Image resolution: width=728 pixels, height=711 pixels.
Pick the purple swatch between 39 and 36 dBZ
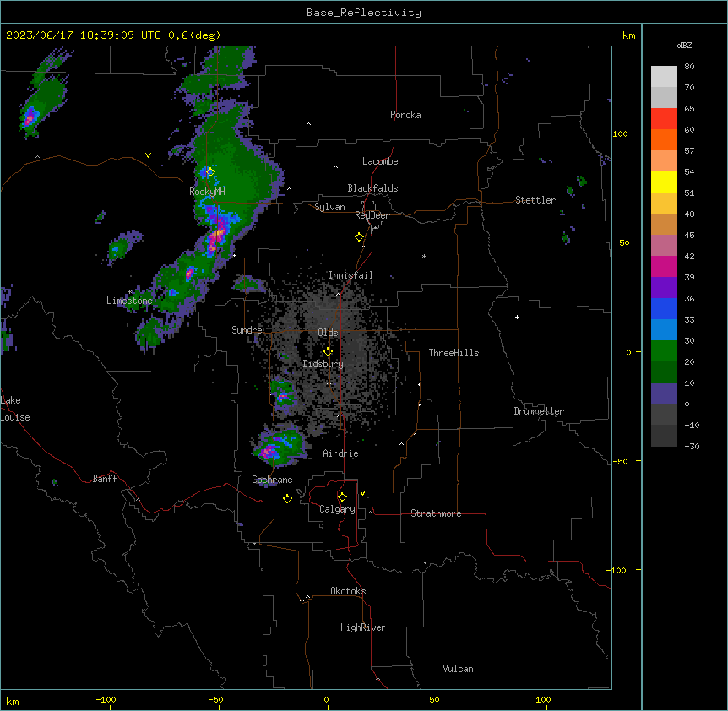point(664,287)
